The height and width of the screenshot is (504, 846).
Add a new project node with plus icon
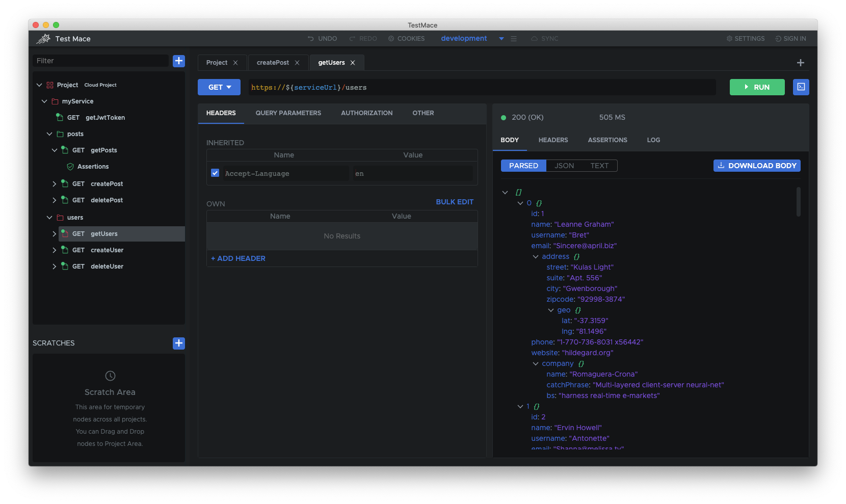click(x=179, y=61)
